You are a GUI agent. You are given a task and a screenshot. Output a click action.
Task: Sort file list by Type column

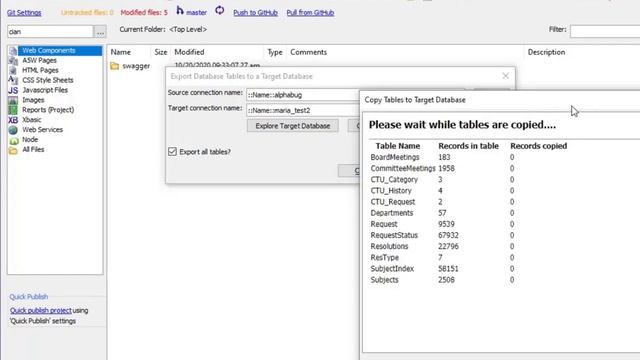point(275,52)
